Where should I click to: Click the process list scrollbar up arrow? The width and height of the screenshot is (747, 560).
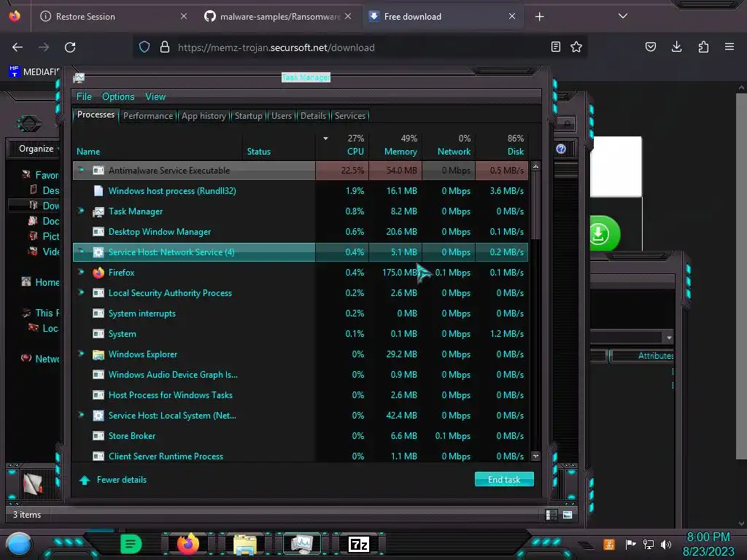535,167
